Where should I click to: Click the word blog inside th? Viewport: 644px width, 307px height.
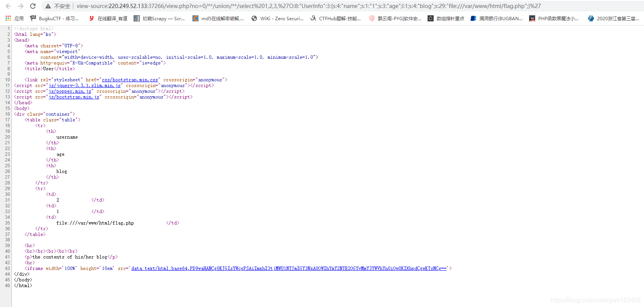(x=62, y=171)
